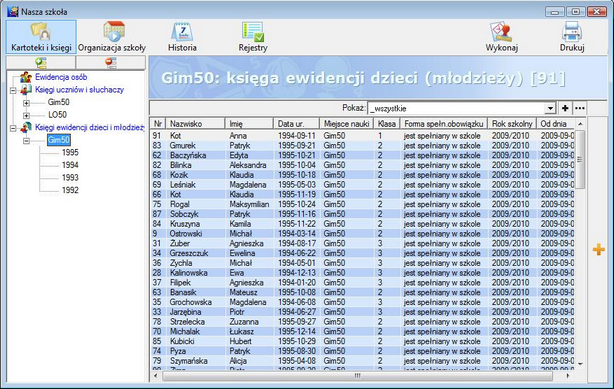Viewport: 614px width, 389px height.
Task: Click the Wykonaj stamp icon
Action: pos(502,32)
